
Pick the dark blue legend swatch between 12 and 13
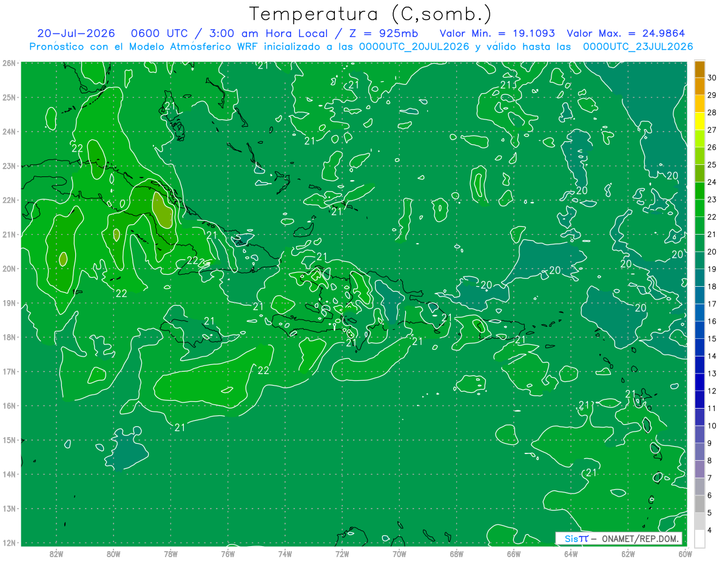coord(699,382)
